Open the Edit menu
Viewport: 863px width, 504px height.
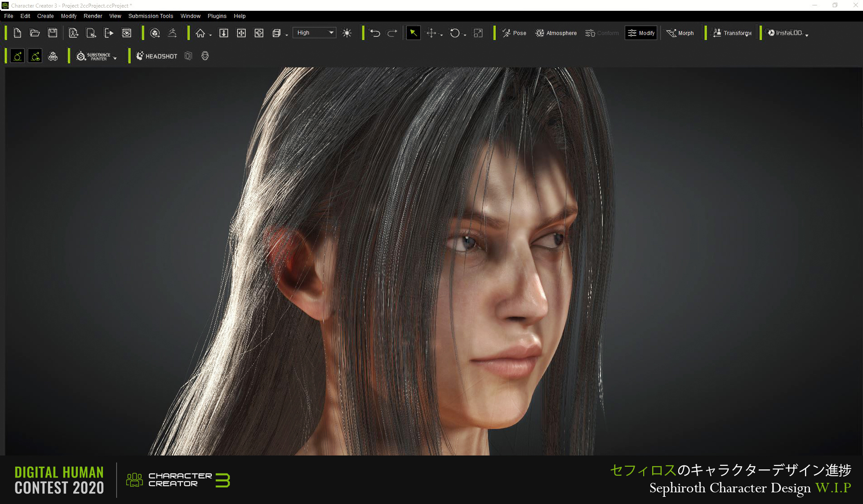25,16
